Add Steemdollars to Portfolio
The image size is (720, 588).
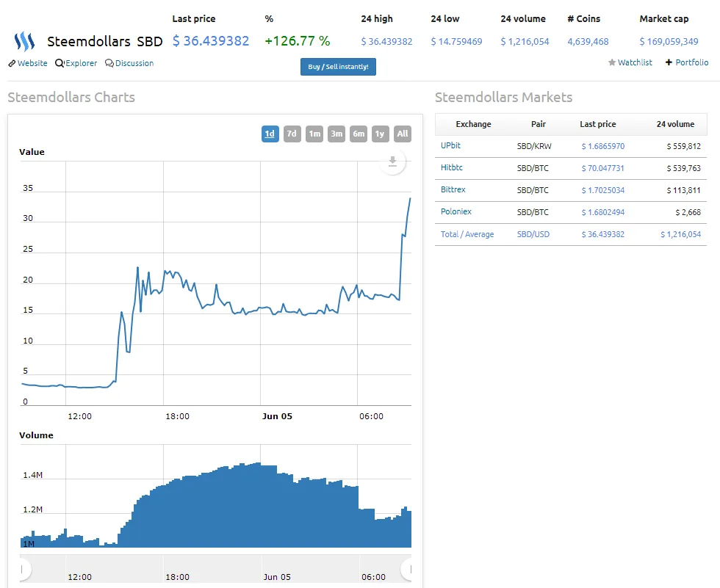(687, 62)
